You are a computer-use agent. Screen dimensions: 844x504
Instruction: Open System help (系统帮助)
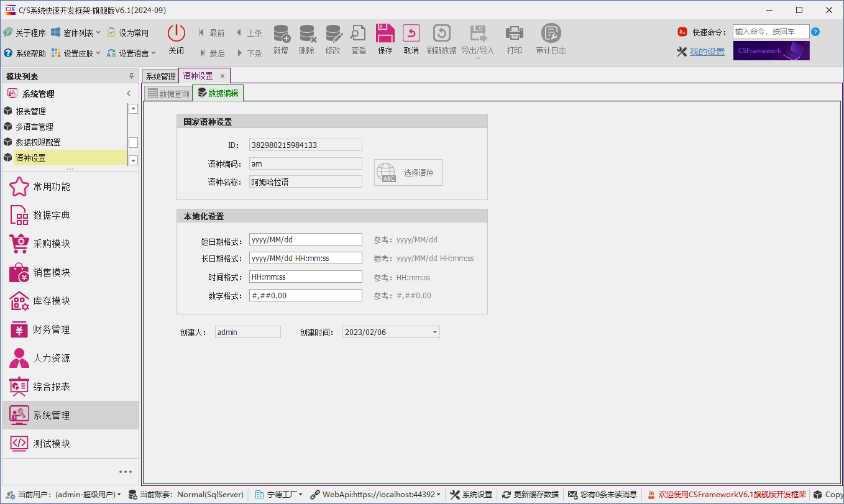24,53
